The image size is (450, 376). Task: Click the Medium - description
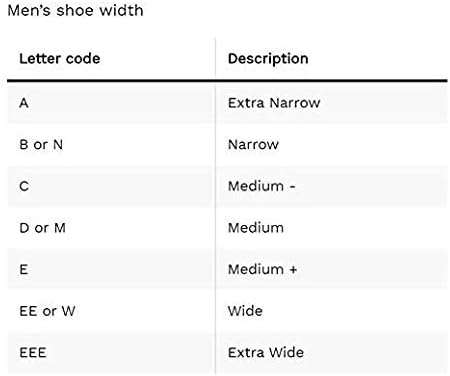[262, 186]
